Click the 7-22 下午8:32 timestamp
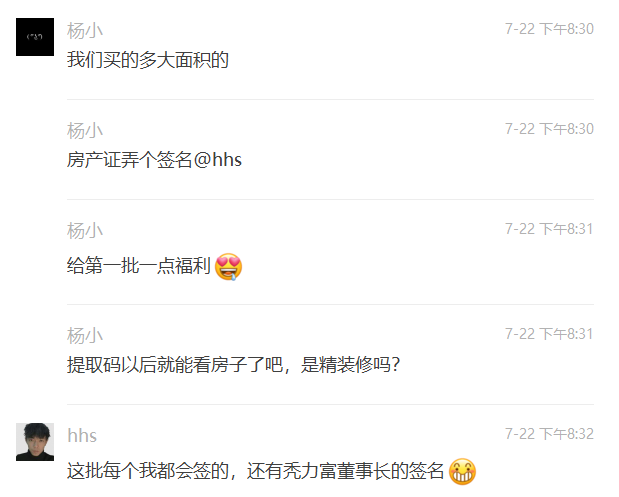 549,434
